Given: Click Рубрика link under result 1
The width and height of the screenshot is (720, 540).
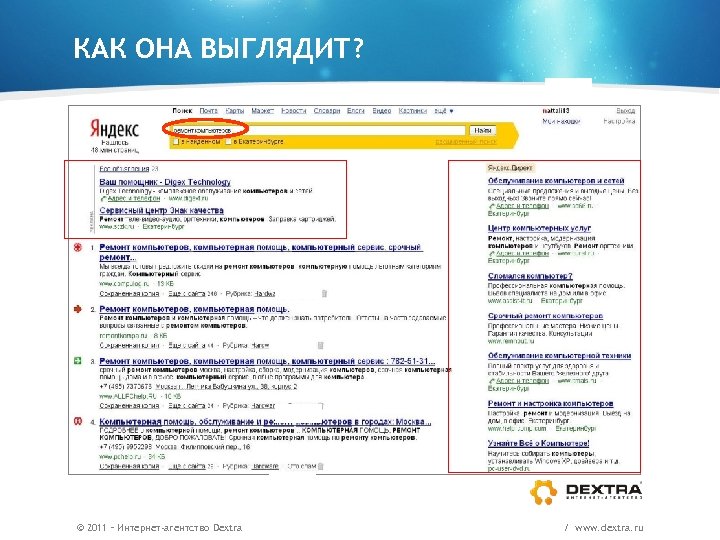Looking at the screenshot, I should [264, 293].
